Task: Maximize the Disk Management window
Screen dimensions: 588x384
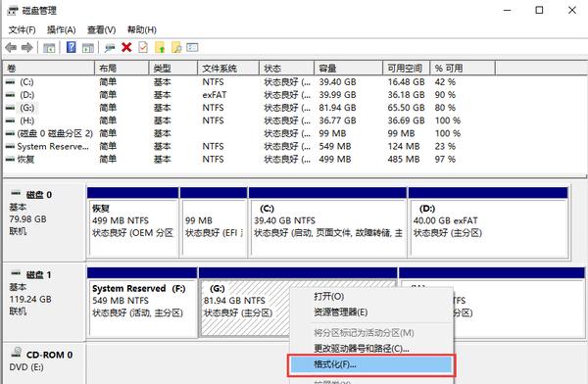Action: coord(539,10)
